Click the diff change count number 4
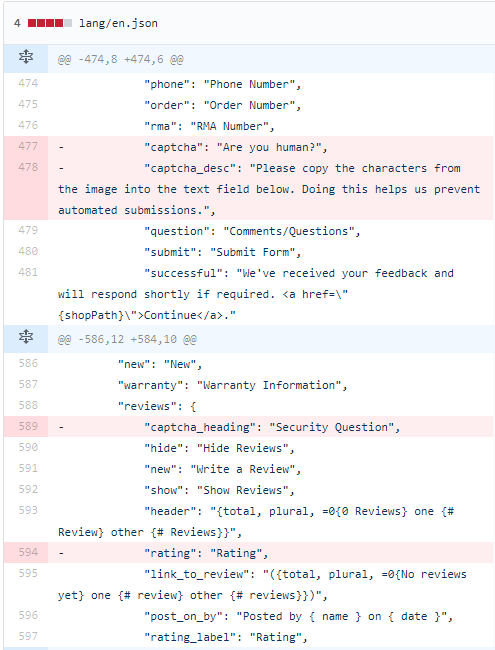 coord(17,23)
